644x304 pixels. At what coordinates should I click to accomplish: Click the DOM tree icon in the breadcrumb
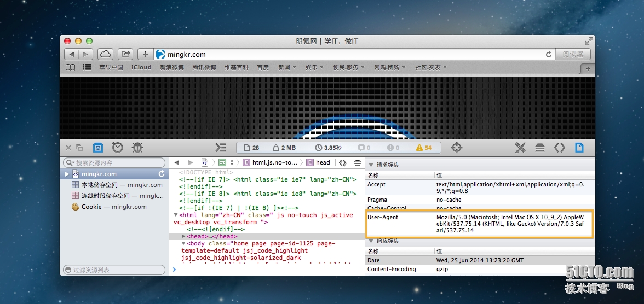point(222,162)
